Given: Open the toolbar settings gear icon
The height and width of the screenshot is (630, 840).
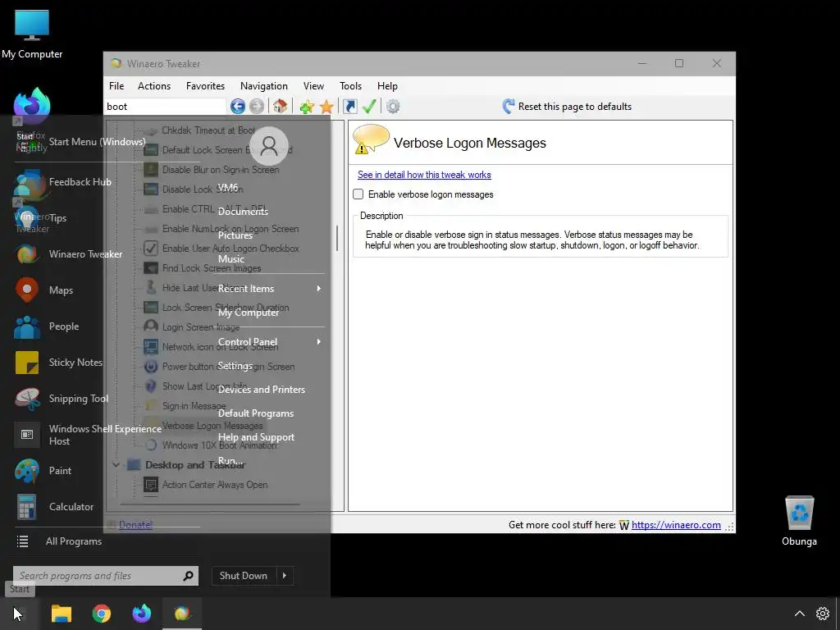Looking at the screenshot, I should [x=393, y=107].
